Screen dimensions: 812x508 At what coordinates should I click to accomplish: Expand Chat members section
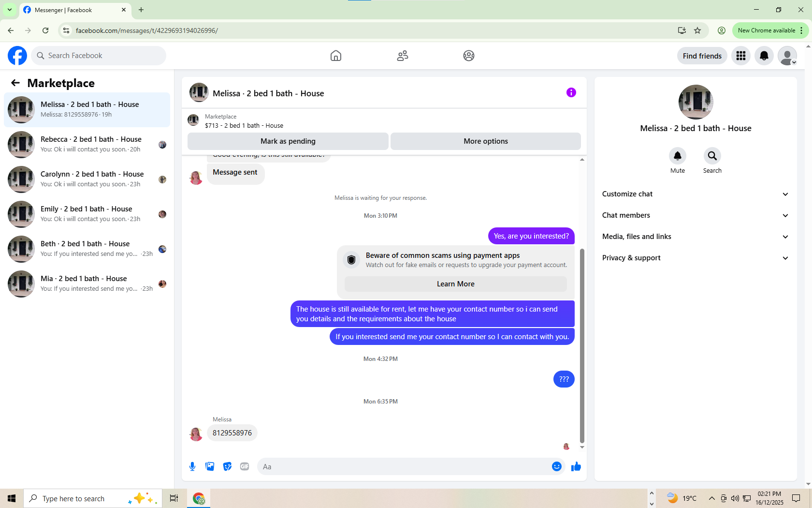pos(696,215)
